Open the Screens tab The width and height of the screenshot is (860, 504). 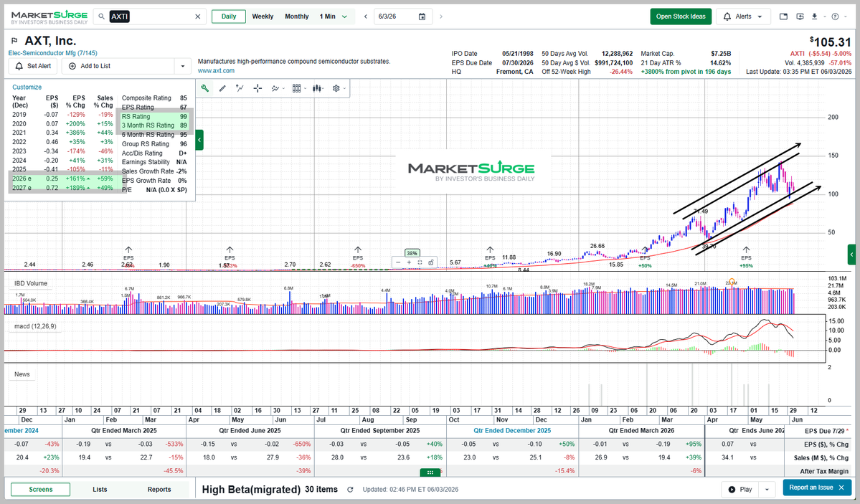[x=41, y=489]
